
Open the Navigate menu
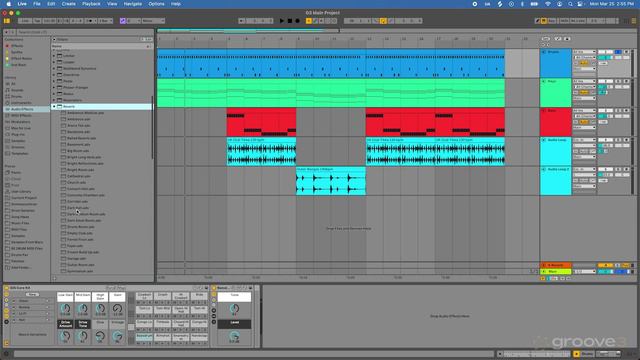133,4
